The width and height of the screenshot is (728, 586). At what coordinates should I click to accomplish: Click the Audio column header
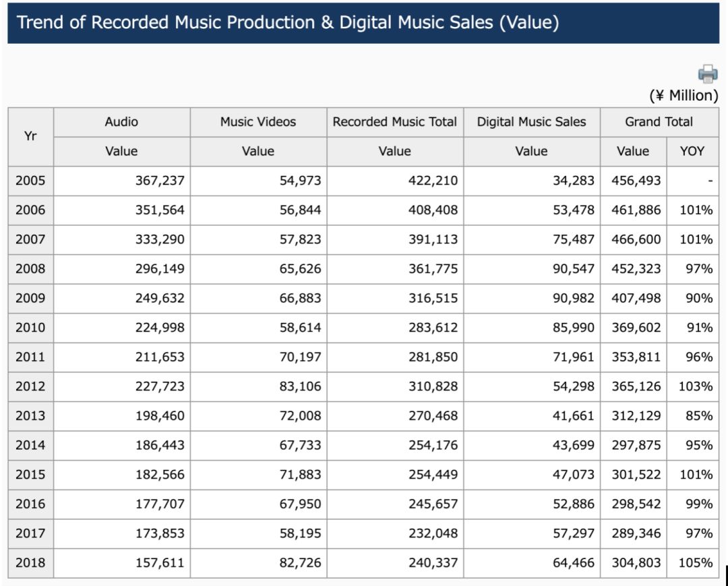(x=121, y=122)
